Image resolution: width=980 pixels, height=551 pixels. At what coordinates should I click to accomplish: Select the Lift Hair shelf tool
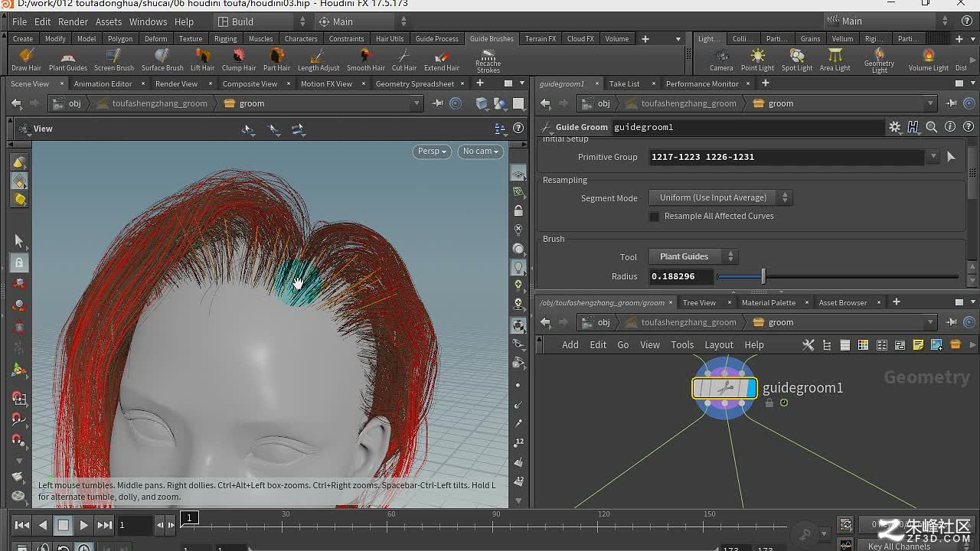[x=202, y=60]
